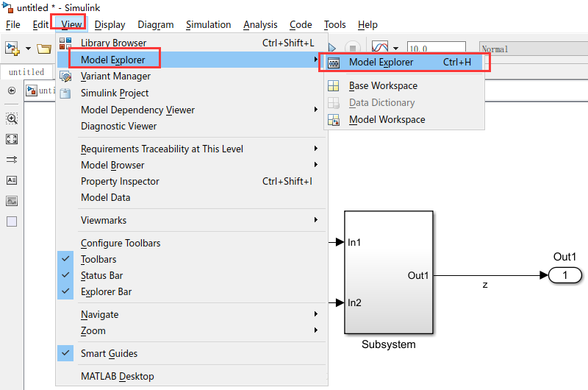The height and width of the screenshot is (390, 588).
Task: Click the back navigation arrow icon
Action: (x=12, y=91)
